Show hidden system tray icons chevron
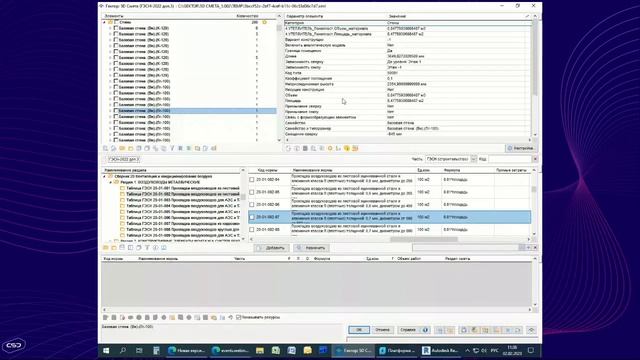This screenshot has width=640, height=360. tap(467, 350)
